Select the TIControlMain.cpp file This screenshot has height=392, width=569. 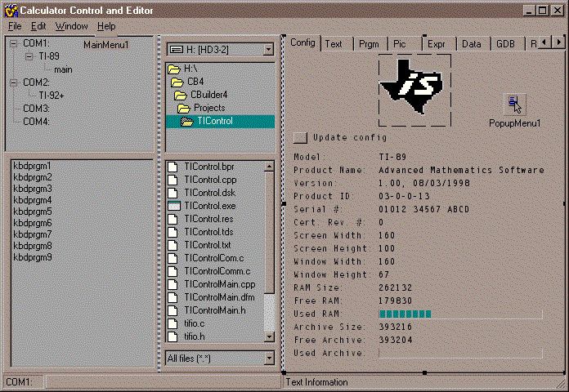point(212,284)
